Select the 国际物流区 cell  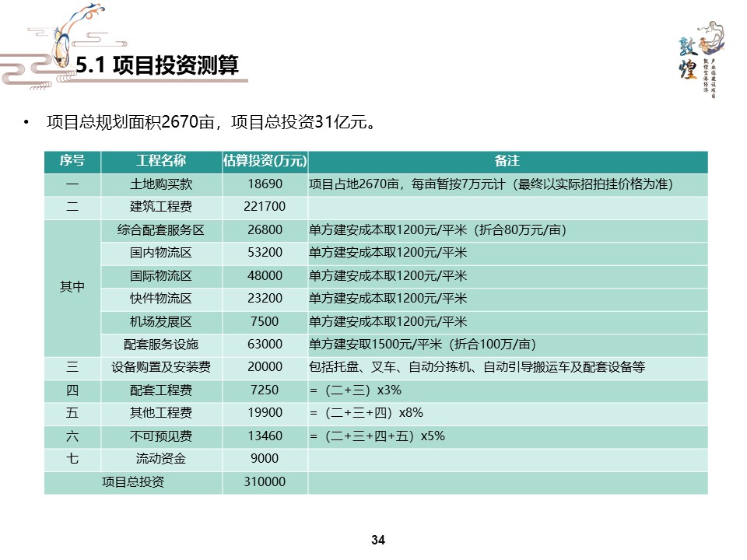coord(161,275)
